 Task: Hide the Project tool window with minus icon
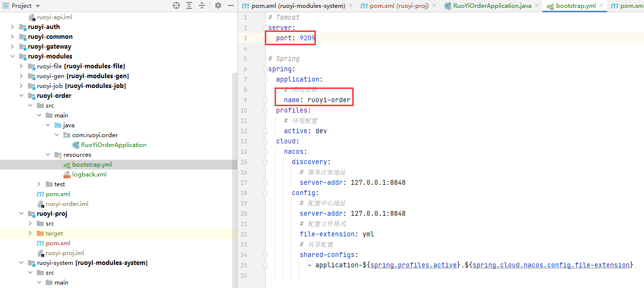click(231, 5)
